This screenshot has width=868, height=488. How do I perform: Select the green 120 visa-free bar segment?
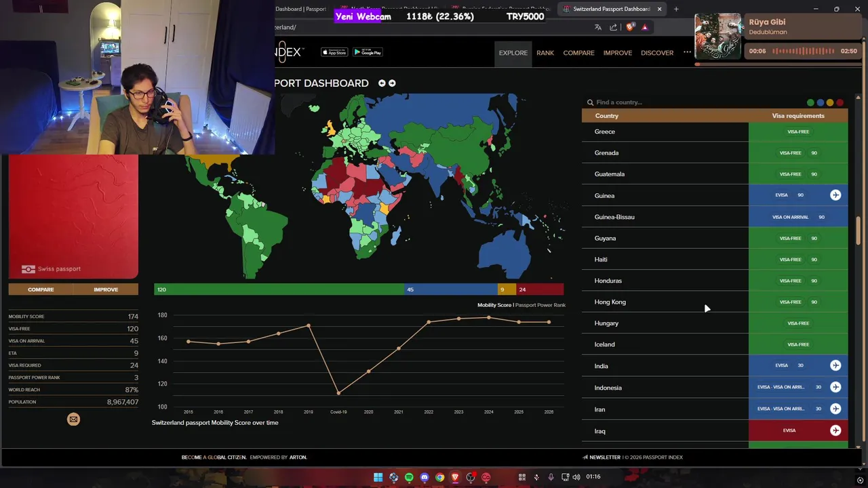point(279,289)
